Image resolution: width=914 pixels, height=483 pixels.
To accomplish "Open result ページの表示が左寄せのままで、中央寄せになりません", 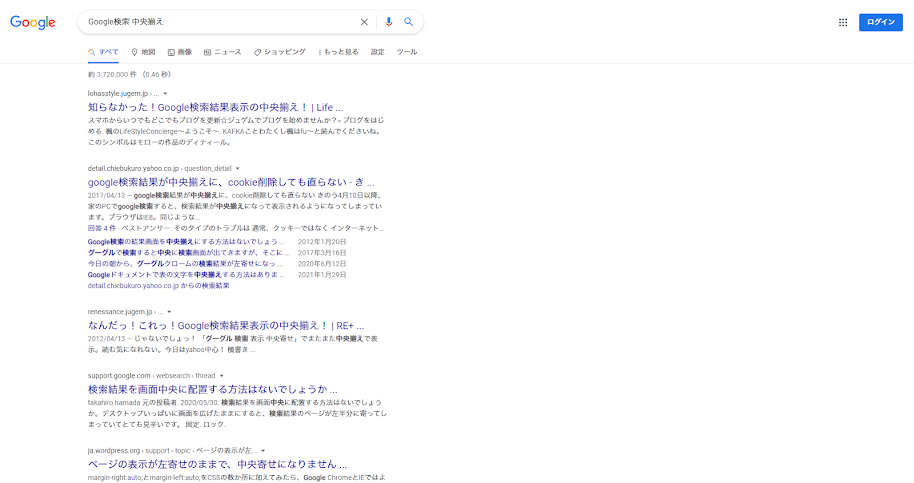I will tap(217, 464).
